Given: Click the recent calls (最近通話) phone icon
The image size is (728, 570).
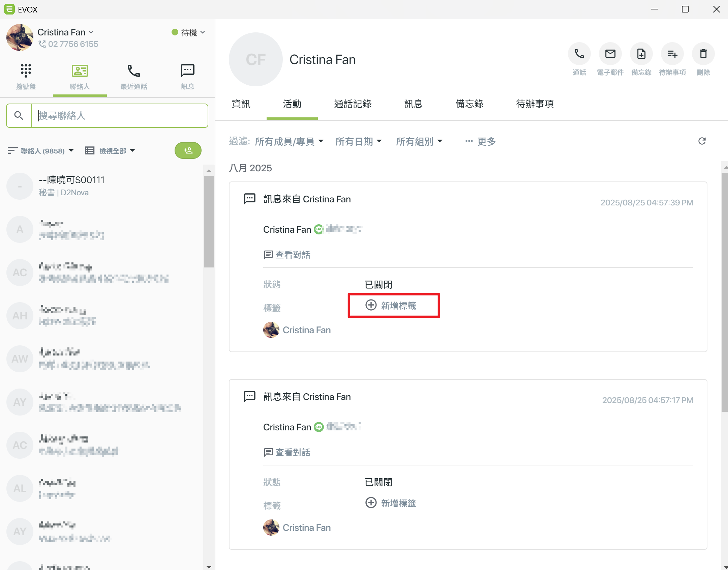Looking at the screenshot, I should pyautogui.click(x=133, y=71).
